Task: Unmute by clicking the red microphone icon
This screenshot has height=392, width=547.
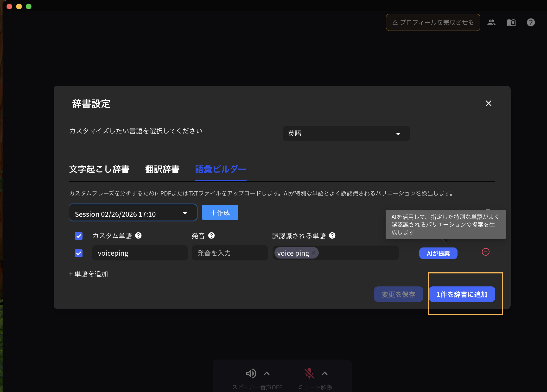Action: tap(309, 373)
